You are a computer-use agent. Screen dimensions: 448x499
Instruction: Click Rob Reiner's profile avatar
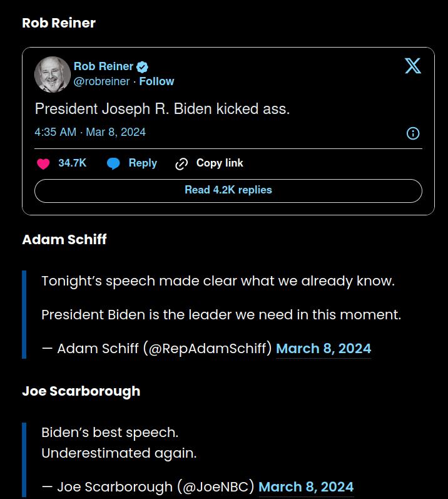pyautogui.click(x=52, y=75)
